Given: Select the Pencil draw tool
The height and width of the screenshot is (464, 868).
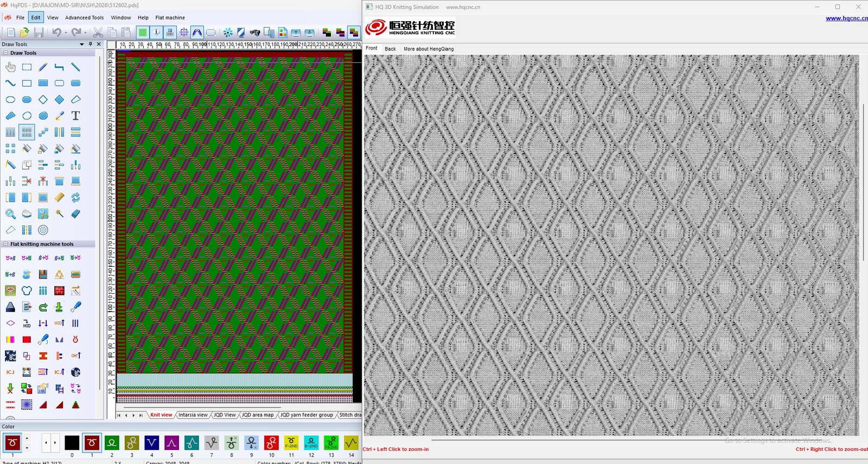Looking at the screenshot, I should coord(43,67).
